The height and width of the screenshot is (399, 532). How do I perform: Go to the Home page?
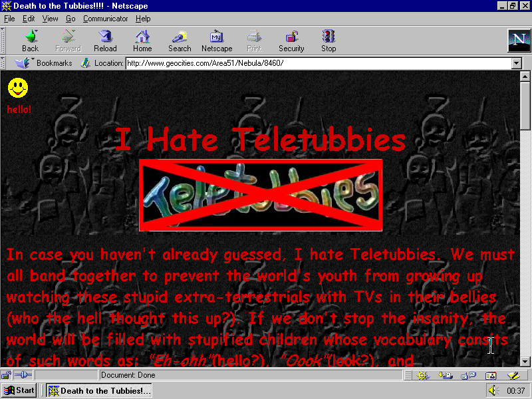tap(142, 41)
